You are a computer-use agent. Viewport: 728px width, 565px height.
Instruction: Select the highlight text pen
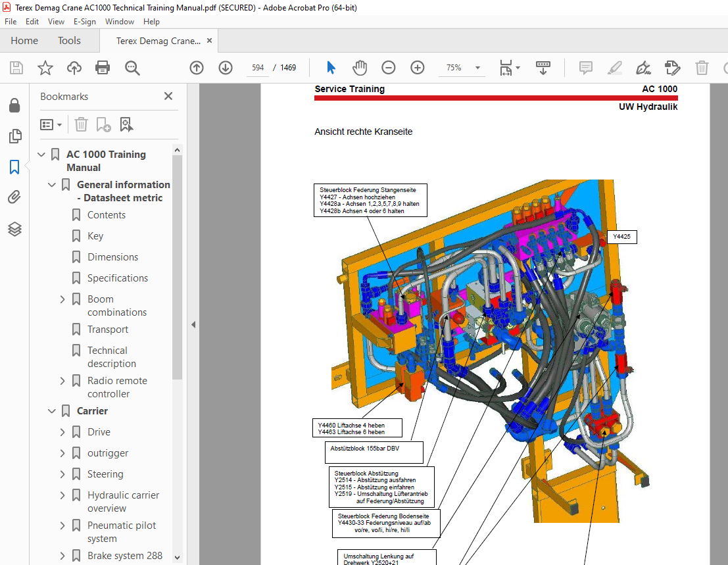tap(615, 68)
